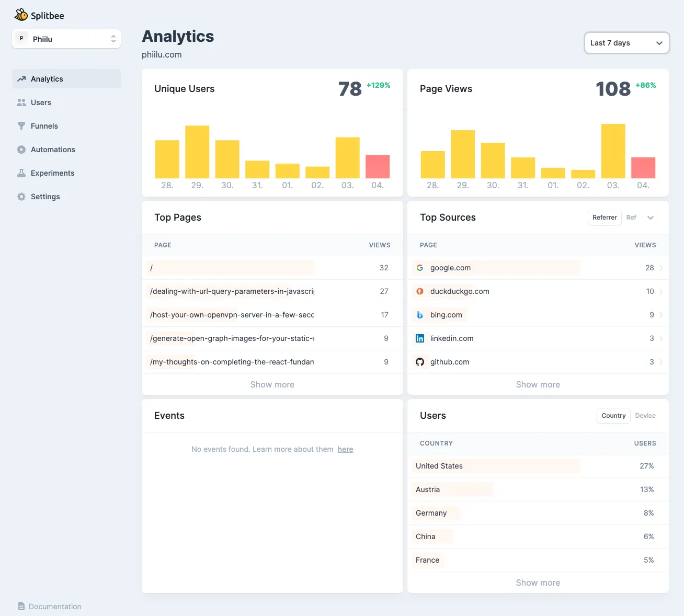Click the 29. bar in Unique Users chart

(197, 152)
